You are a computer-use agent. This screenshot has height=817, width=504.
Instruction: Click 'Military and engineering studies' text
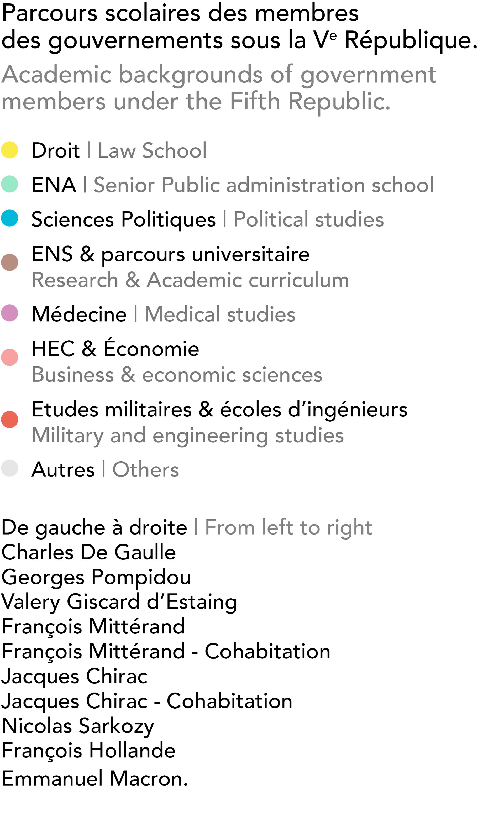point(187,435)
